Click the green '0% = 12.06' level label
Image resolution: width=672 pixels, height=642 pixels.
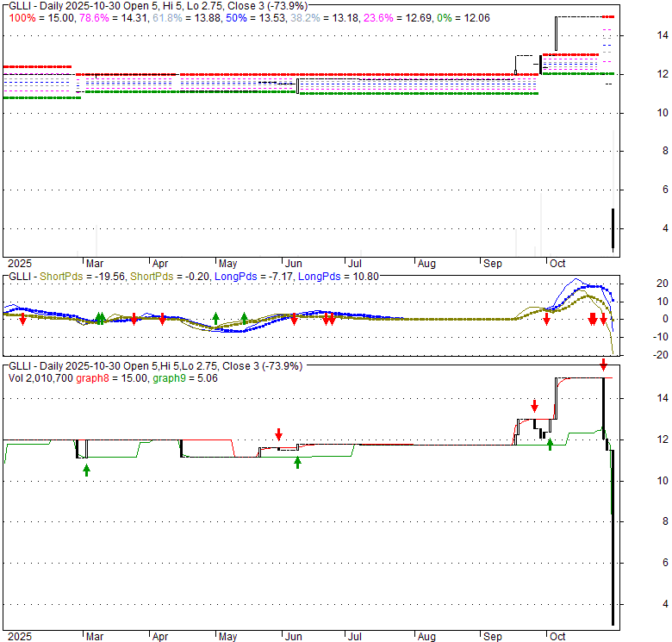point(464,18)
